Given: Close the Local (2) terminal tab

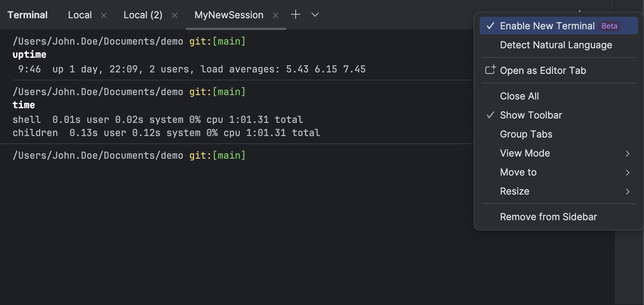Looking at the screenshot, I should [x=175, y=15].
